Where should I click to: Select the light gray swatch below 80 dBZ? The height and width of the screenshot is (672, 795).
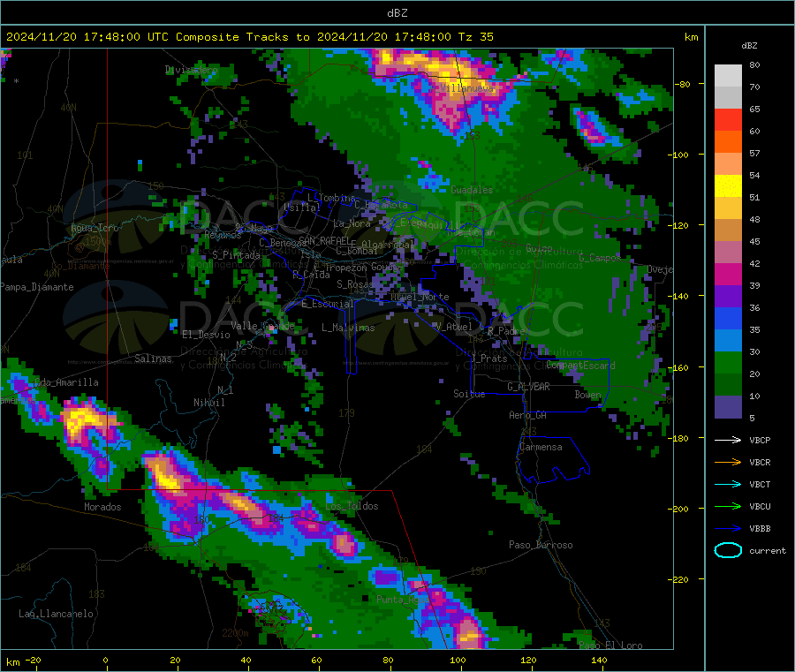point(728,76)
